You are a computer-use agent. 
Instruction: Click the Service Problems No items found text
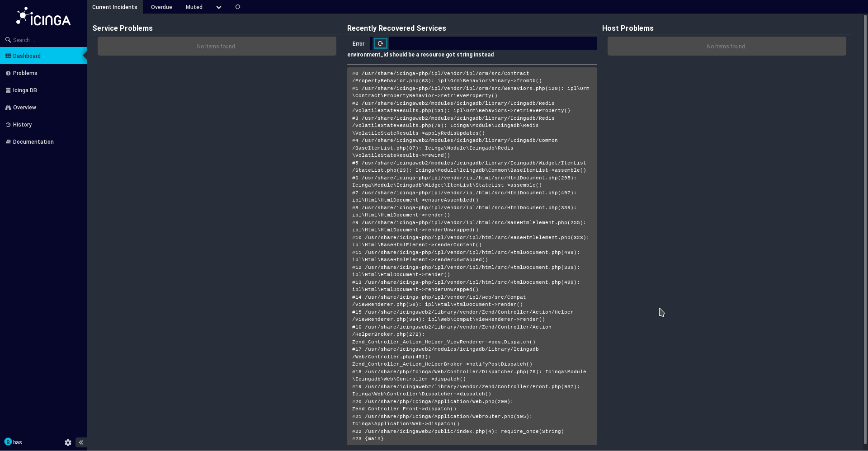click(x=217, y=46)
